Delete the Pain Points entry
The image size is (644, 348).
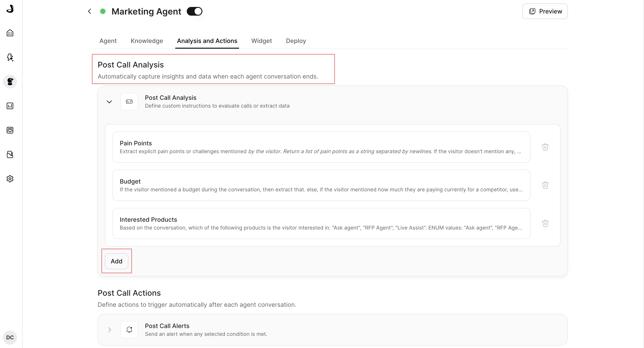(x=545, y=147)
